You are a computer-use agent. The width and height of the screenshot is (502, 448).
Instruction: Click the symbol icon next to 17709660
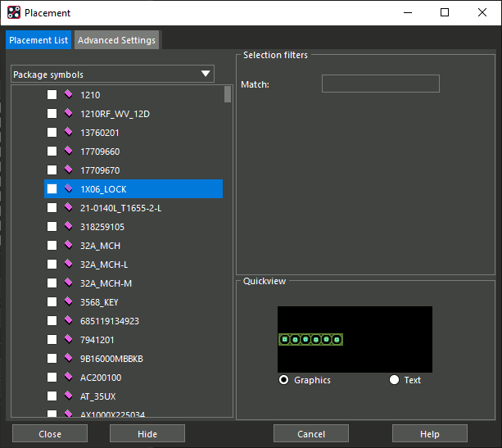point(68,152)
